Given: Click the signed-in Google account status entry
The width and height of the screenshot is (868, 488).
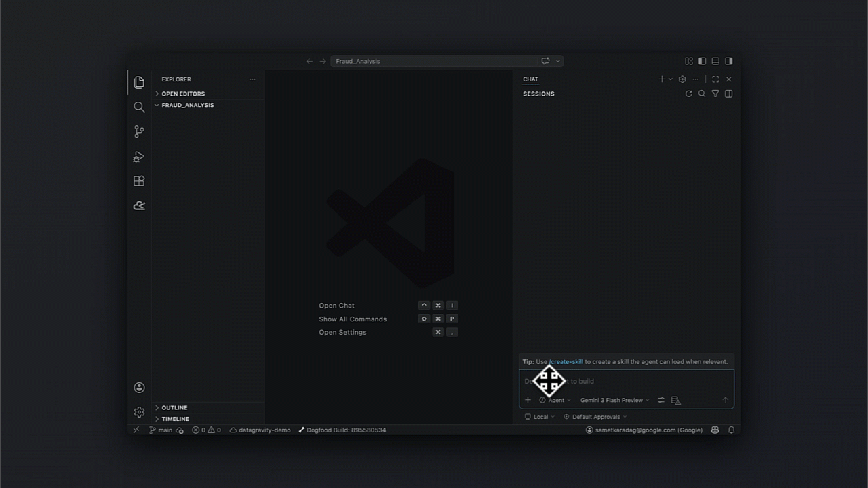Looking at the screenshot, I should (x=644, y=430).
